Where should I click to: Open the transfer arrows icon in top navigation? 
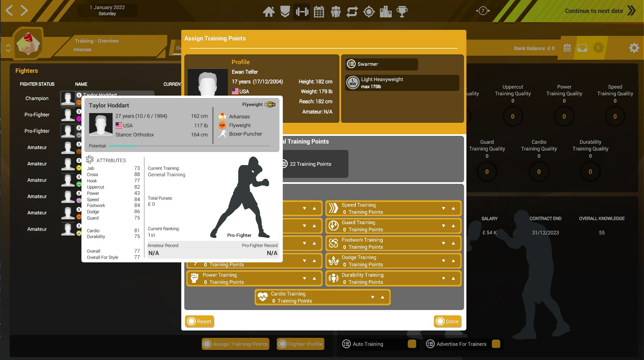point(352,12)
